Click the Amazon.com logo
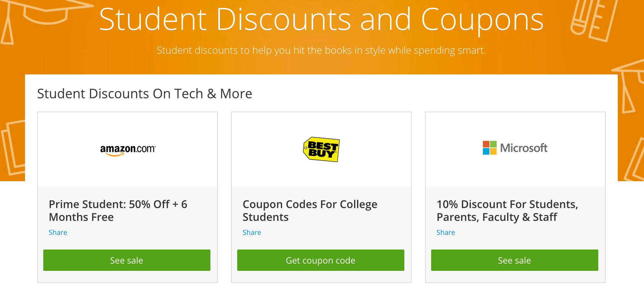644x291 pixels. 128,149
